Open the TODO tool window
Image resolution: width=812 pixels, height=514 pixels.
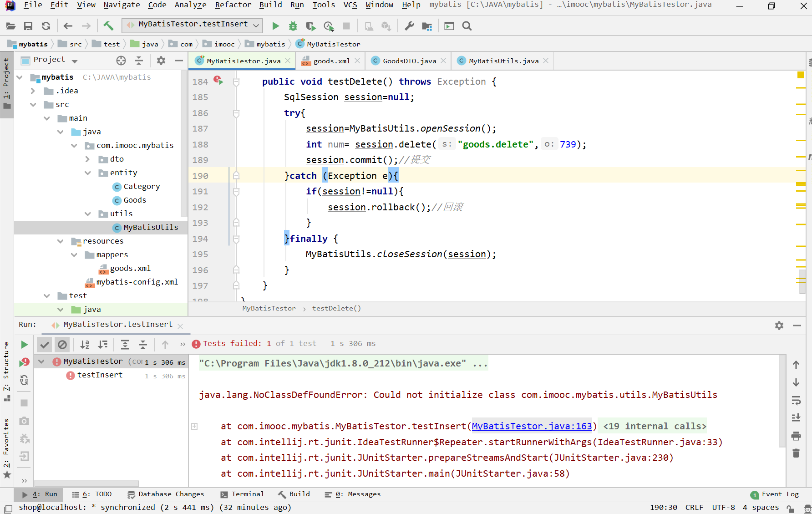(x=92, y=494)
